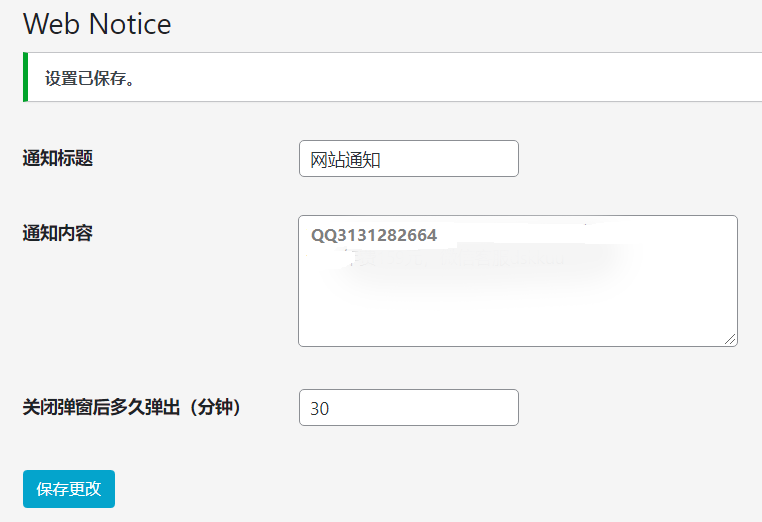Click the 通知内容 label
Screen dimensions: 762x522
tap(57, 233)
